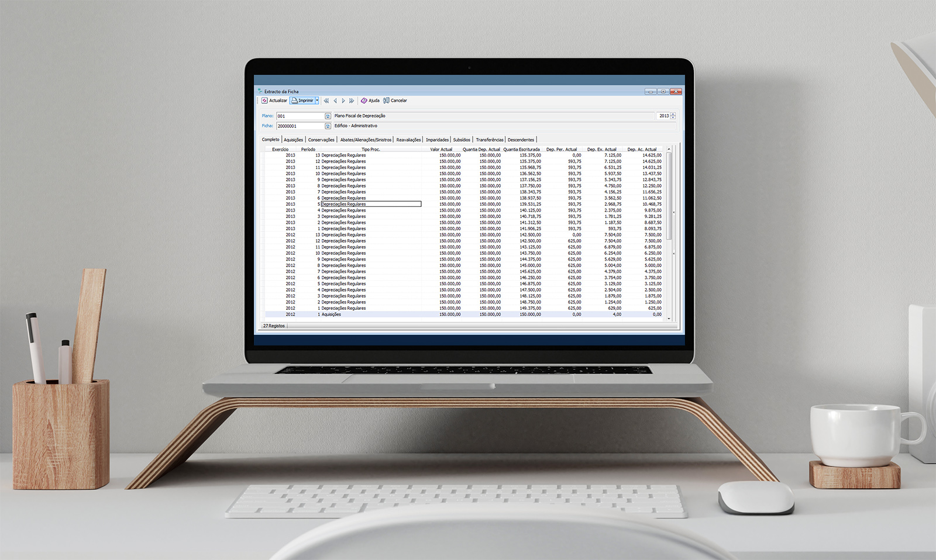Click in the Ficha input field
The image size is (936, 560).
pos(300,126)
